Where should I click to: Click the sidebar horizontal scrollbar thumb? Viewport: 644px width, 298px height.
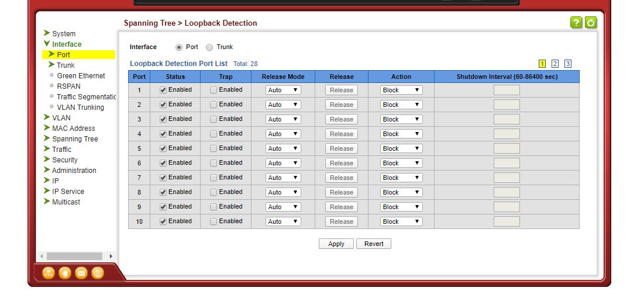[x=74, y=256]
